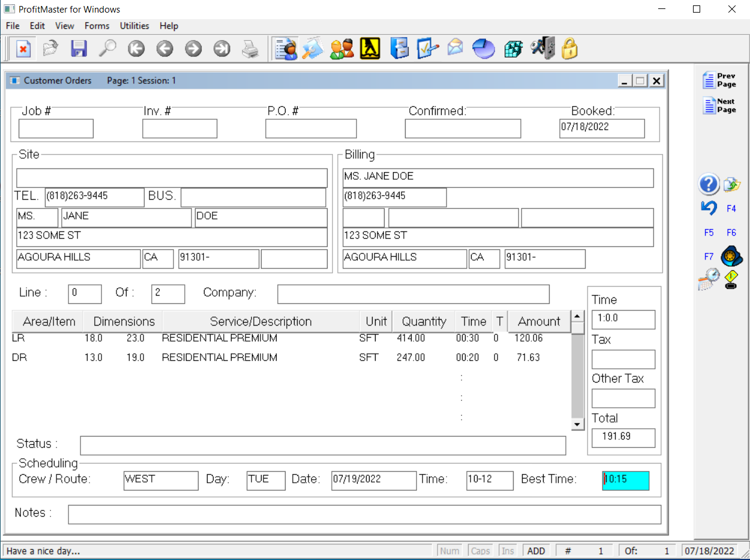Image resolution: width=750 pixels, height=560 pixels.
Task: Open the File menu
Action: click(x=12, y=26)
